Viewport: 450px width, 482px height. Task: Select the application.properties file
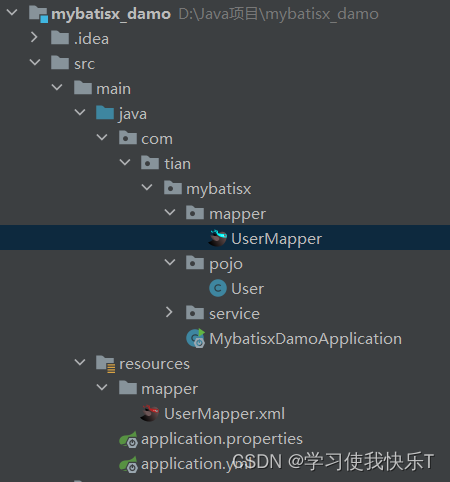coord(222,439)
